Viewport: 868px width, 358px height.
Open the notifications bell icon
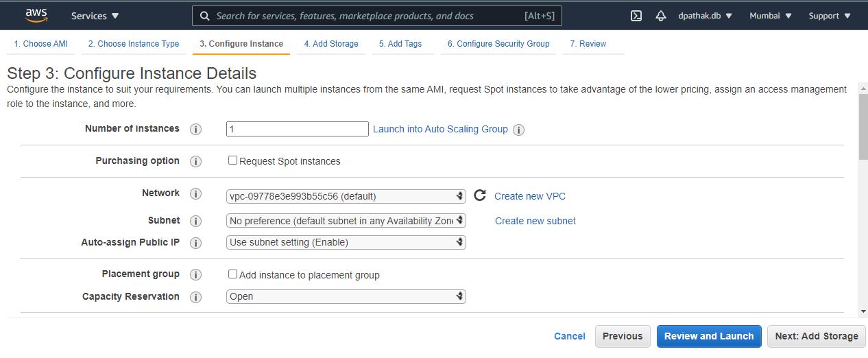pos(661,16)
